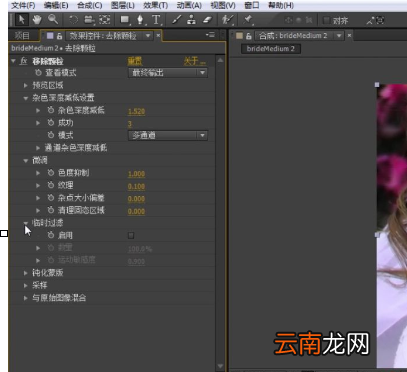This screenshot has height=372, width=407.
Task: Collapse the 微调 group
Action: [x=26, y=160]
